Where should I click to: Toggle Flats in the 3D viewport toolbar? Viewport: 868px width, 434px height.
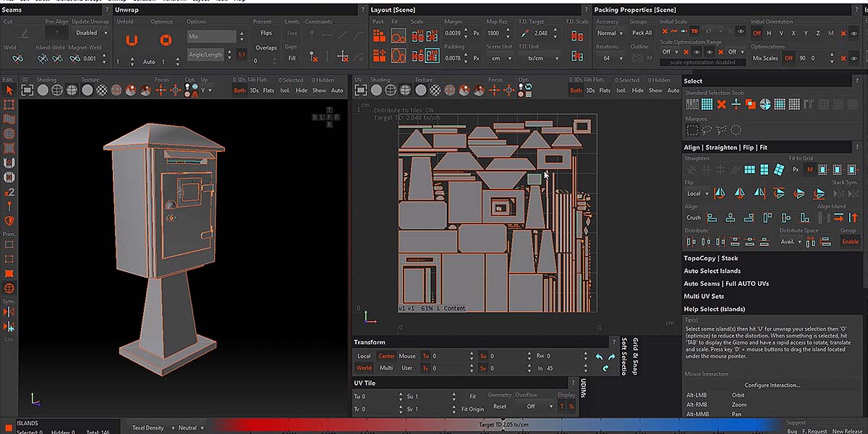tap(269, 90)
